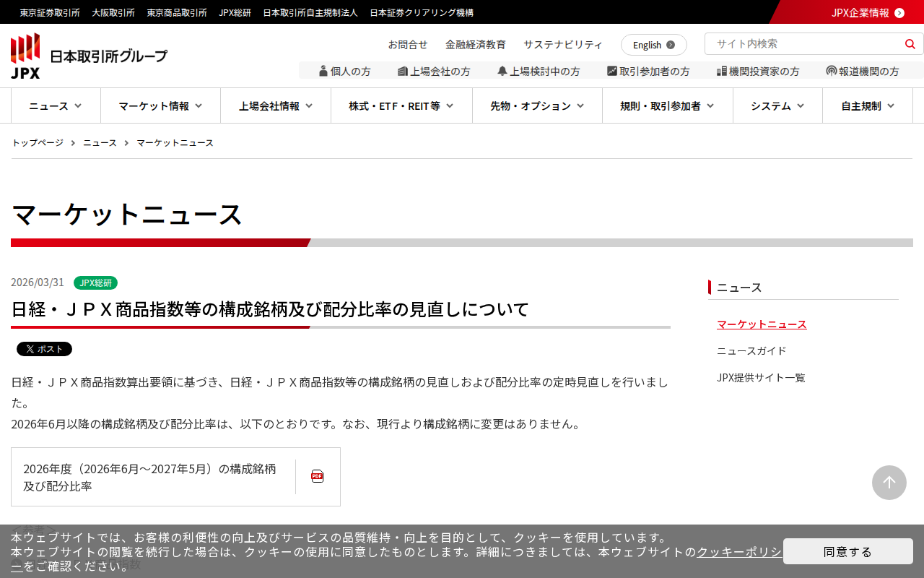Click the arrow icon beside JPX企業情報
This screenshot has height=578, width=924.
point(899,12)
